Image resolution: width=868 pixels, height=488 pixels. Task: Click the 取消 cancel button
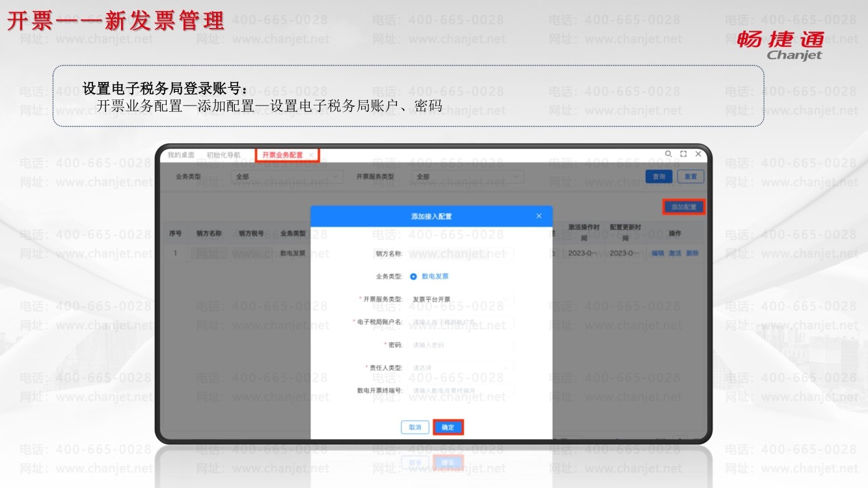(414, 427)
